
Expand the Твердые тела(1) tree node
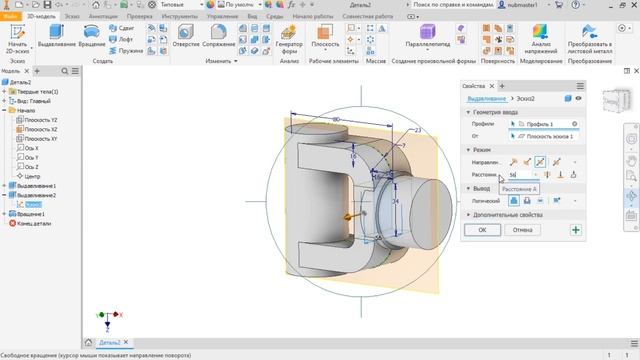(4, 92)
